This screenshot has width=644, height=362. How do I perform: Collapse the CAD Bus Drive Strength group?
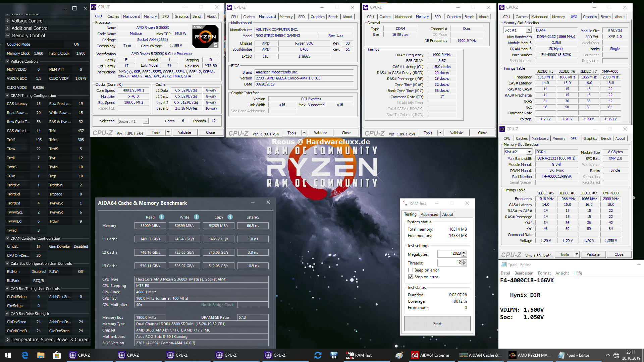(7, 314)
